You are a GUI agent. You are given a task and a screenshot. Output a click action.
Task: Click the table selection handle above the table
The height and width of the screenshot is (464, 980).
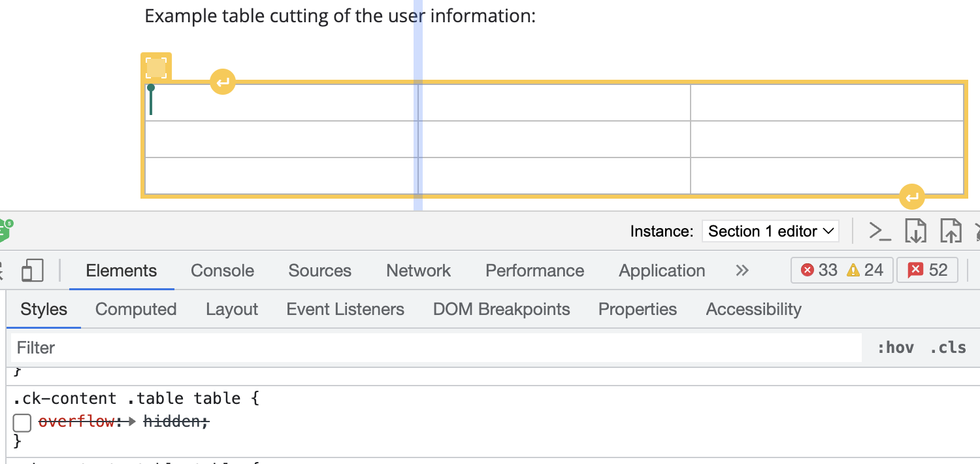pos(156,66)
